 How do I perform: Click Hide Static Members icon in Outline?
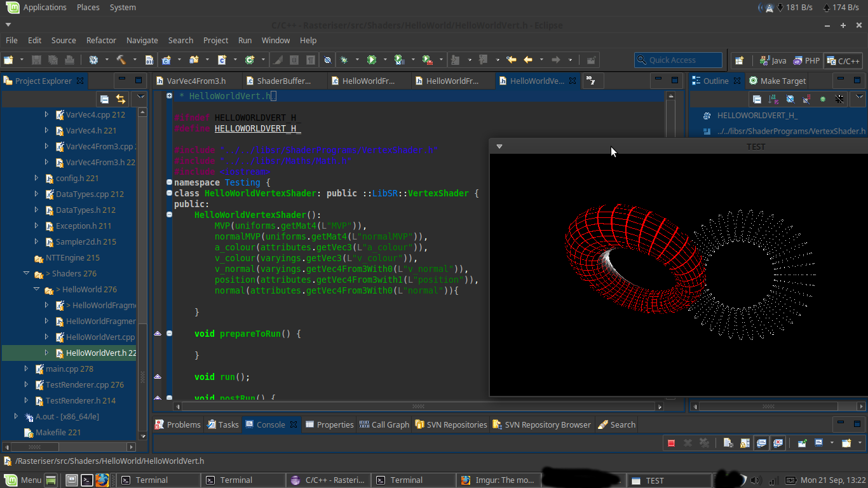[x=806, y=99]
